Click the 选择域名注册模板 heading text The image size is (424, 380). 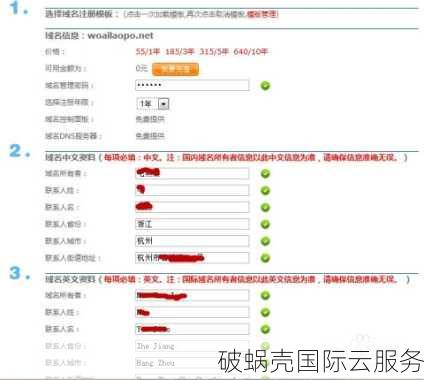pyautogui.click(x=79, y=14)
